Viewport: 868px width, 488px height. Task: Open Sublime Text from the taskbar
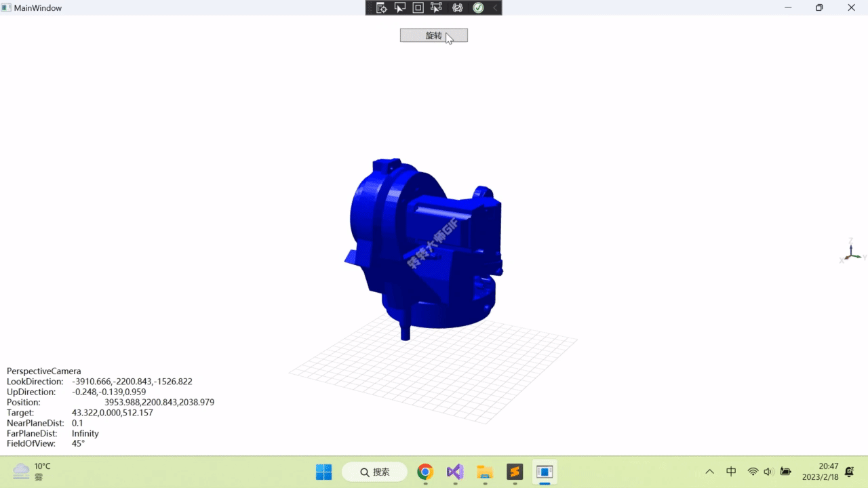515,472
